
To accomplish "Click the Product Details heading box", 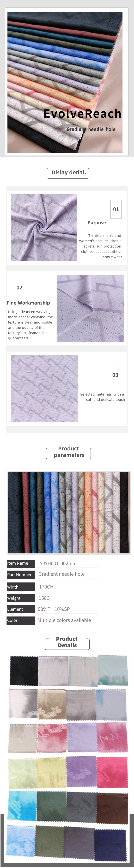I will pos(67,642).
